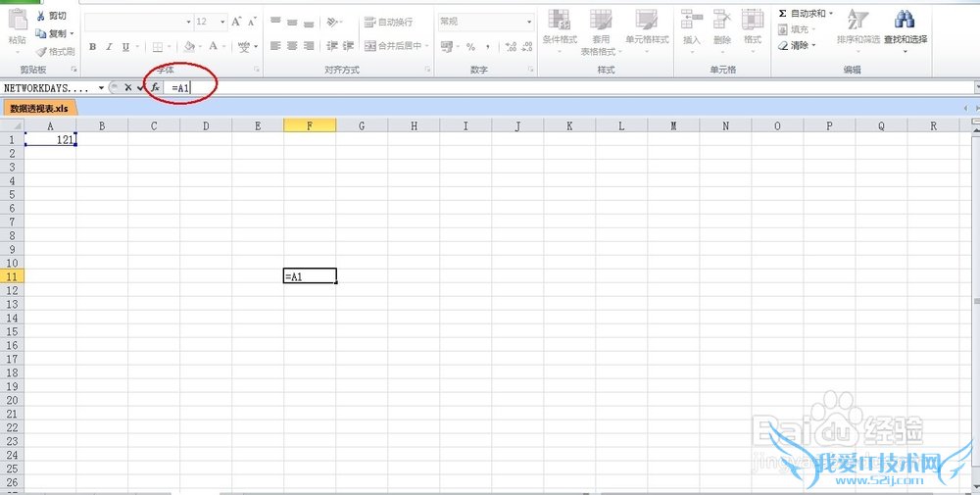The width and height of the screenshot is (980, 495).
Task: Click the Font Color letter A
Action: 213,46
